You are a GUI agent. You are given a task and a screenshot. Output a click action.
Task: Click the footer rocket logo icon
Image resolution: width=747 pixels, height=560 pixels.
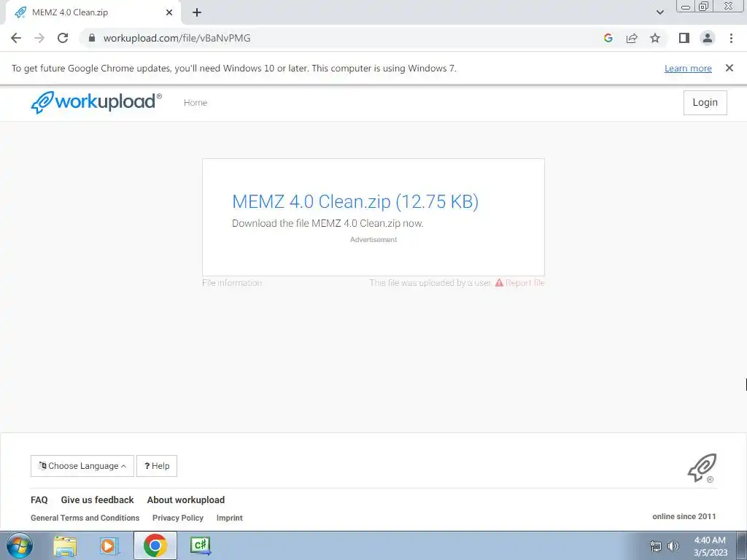(702, 468)
